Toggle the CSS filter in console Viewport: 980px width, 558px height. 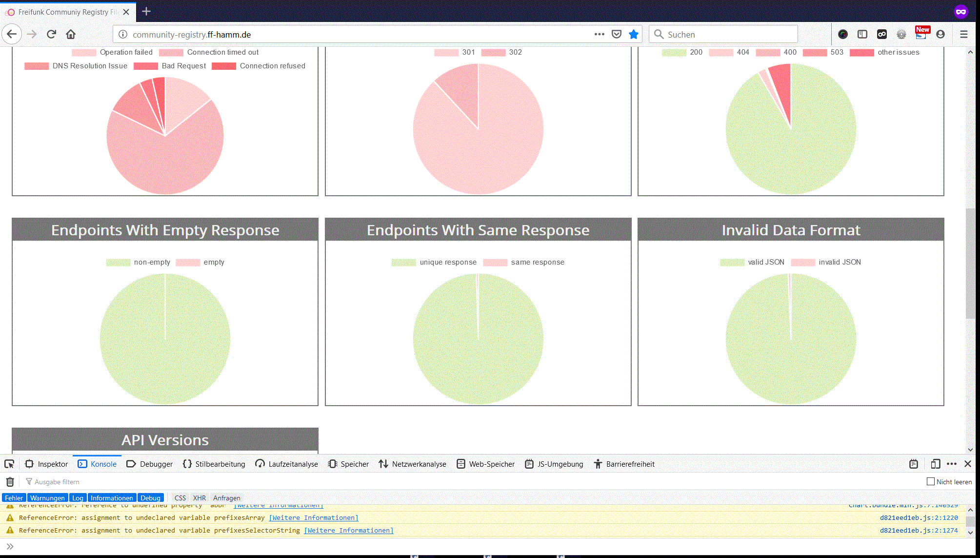(180, 498)
